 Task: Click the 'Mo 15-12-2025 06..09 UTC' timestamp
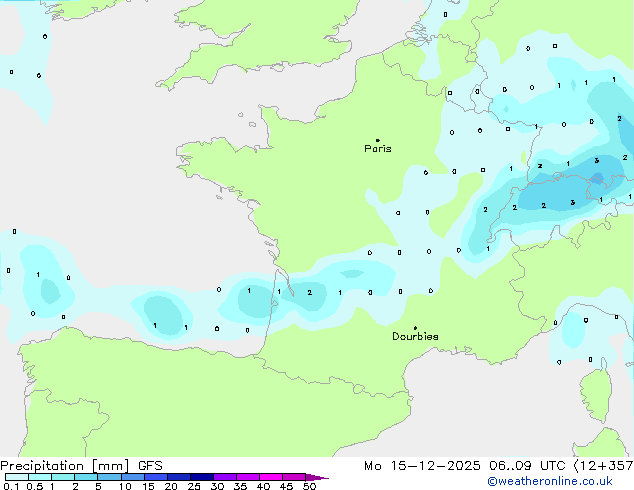(464, 466)
